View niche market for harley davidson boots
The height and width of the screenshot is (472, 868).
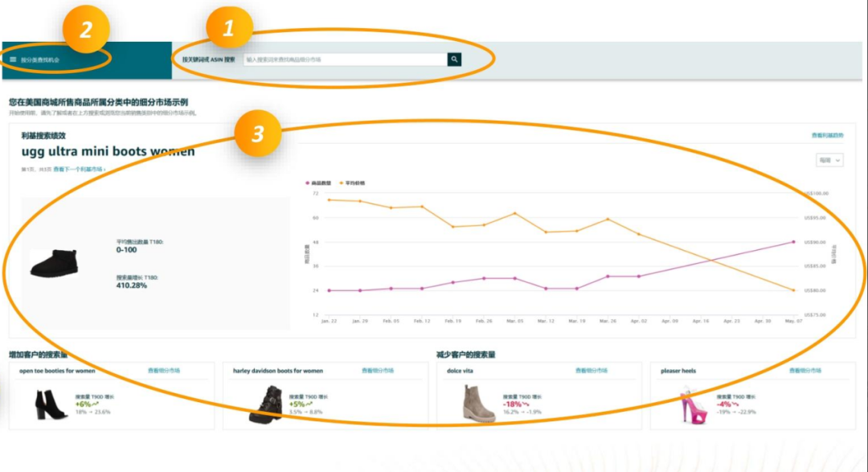(377, 371)
